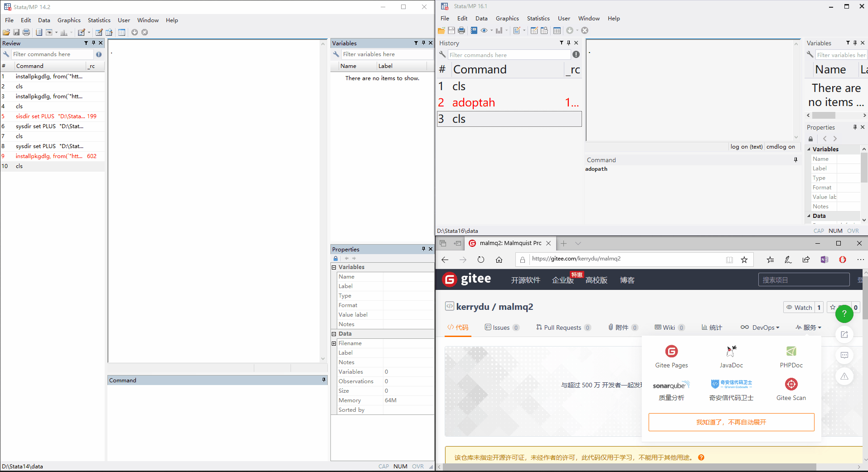The width and height of the screenshot is (868, 472).
Task: Pin Command panel in Stata 14.2
Action: tap(324, 380)
